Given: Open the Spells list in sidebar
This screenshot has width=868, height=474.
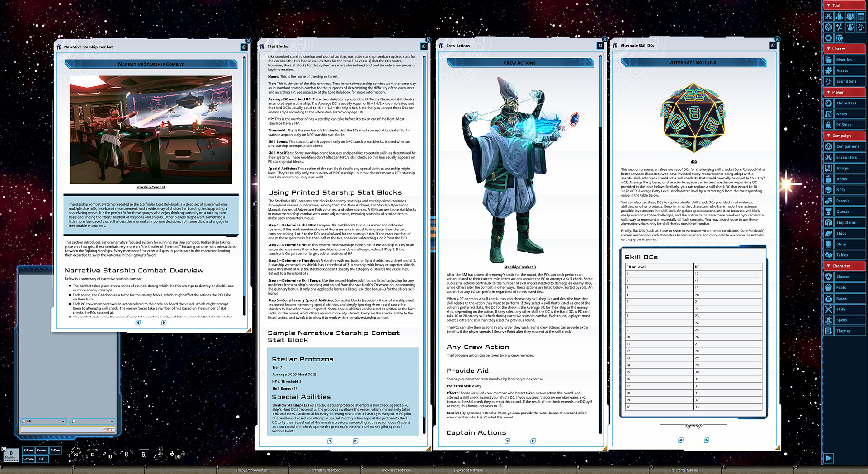Looking at the screenshot, I should point(841,320).
